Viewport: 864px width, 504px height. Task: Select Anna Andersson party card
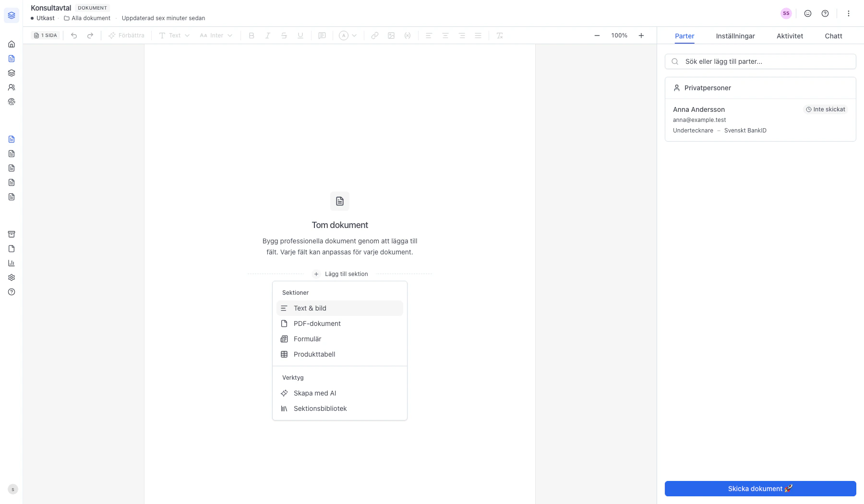click(x=760, y=120)
